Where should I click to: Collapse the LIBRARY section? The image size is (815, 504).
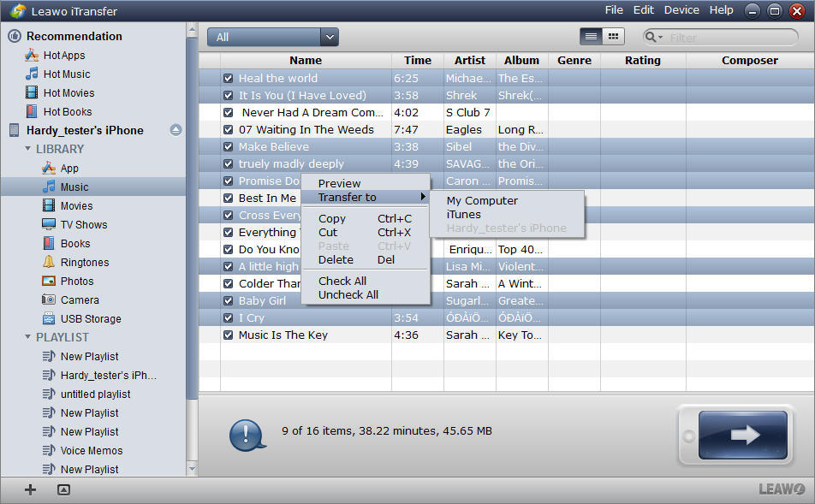[27, 149]
